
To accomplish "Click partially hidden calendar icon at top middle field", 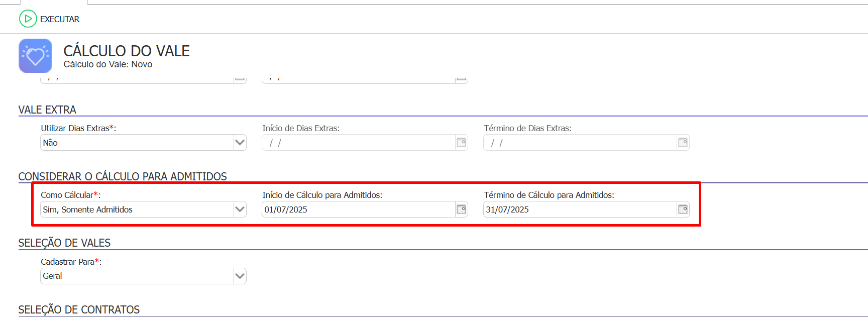I will coord(461,79).
